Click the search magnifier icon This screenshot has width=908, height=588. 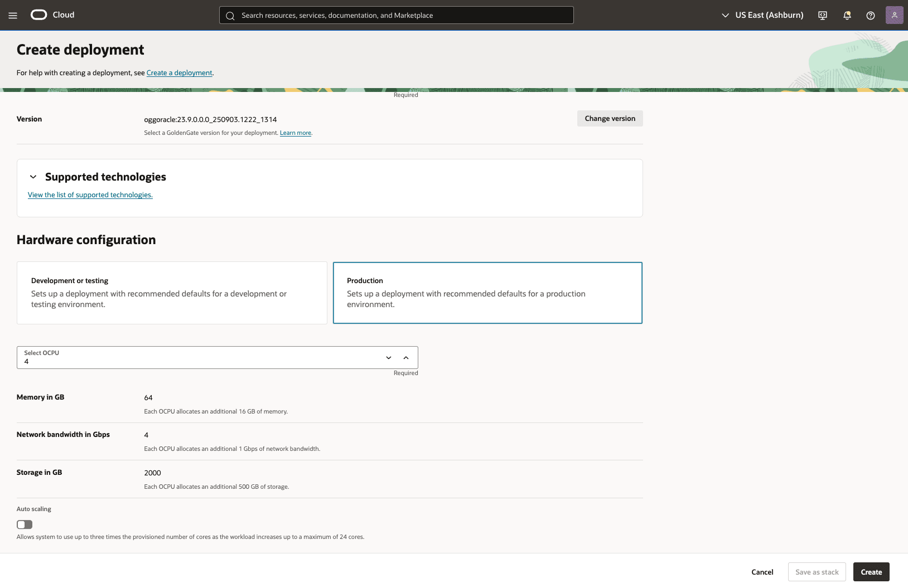(x=230, y=15)
